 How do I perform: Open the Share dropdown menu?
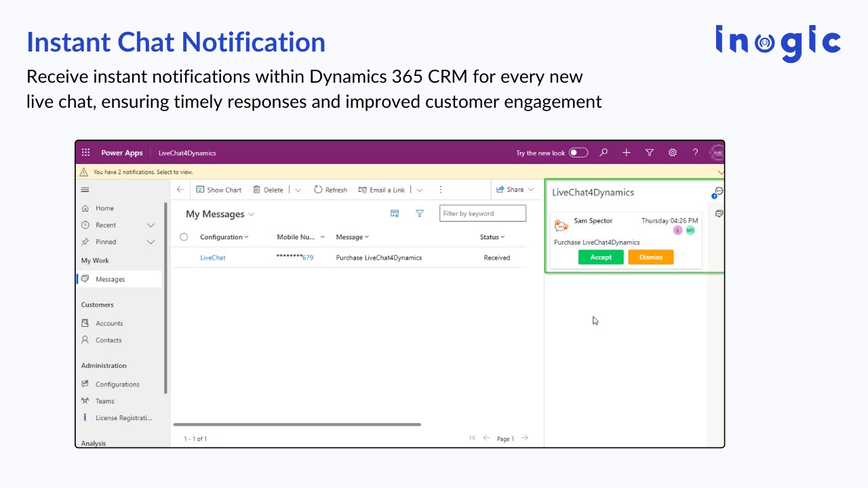tap(515, 190)
